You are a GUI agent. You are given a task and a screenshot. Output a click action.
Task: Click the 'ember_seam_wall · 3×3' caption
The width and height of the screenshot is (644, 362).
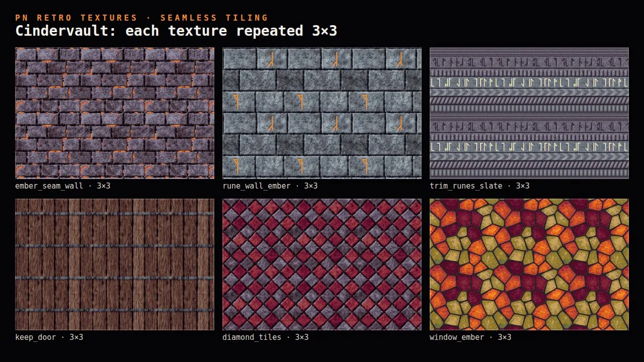[x=63, y=186]
